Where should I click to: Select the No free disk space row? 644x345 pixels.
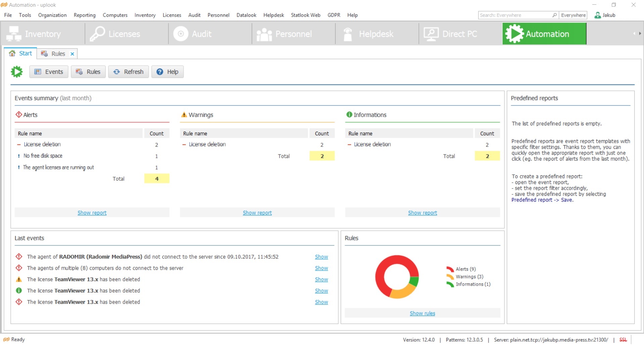pos(92,156)
